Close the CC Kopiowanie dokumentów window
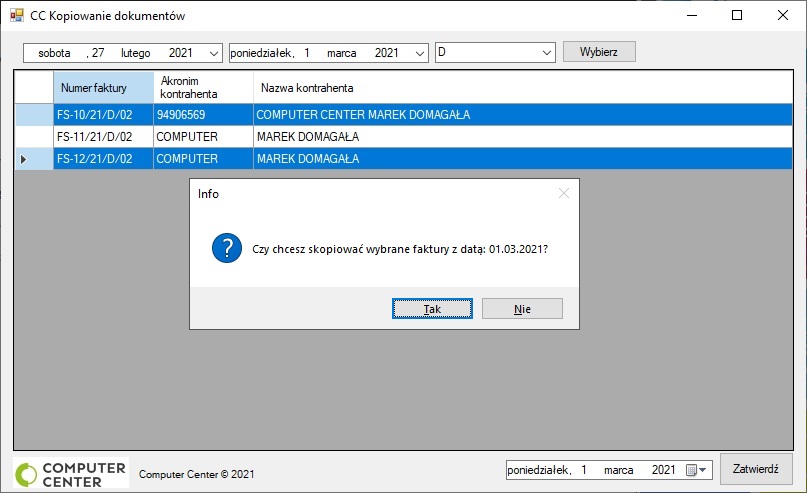 tap(782, 15)
